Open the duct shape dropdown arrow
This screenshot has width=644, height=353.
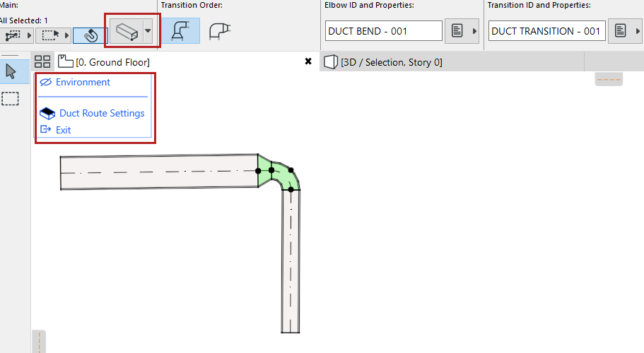[148, 31]
